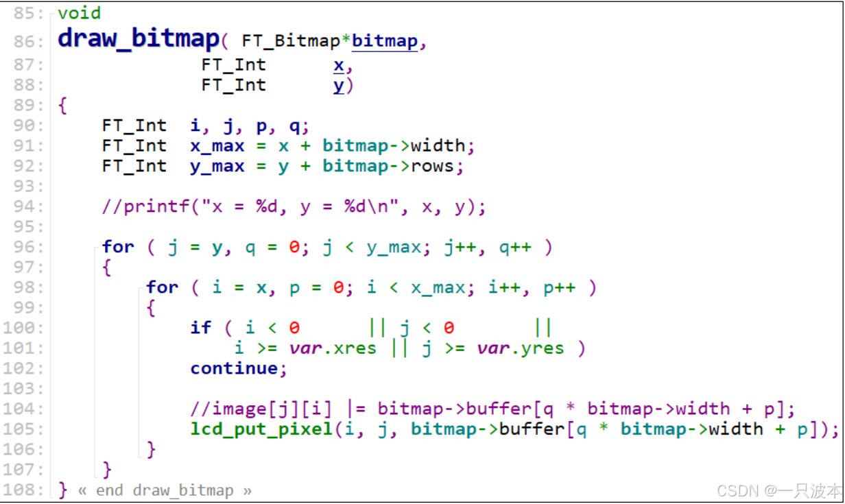The height and width of the screenshot is (504, 845).
Task: Click the outer for keyword on line 96
Action: coord(118,247)
